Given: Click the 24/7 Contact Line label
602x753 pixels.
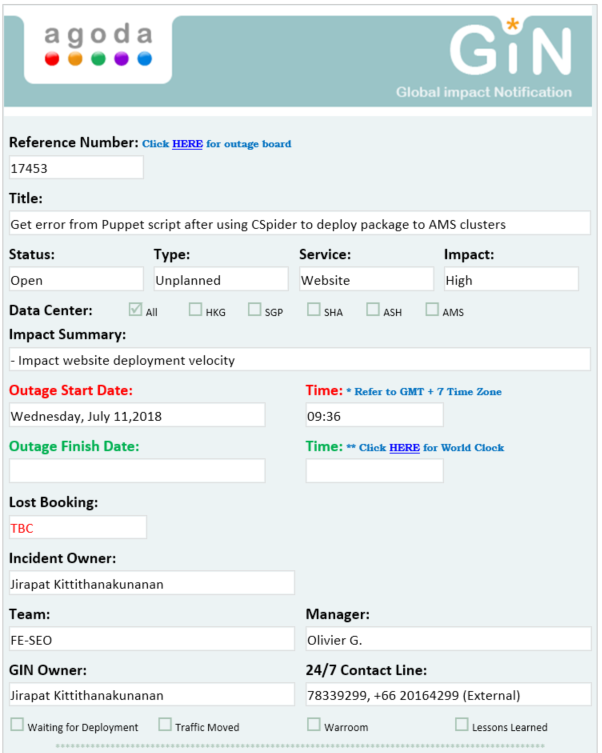Looking at the screenshot, I should [366, 670].
